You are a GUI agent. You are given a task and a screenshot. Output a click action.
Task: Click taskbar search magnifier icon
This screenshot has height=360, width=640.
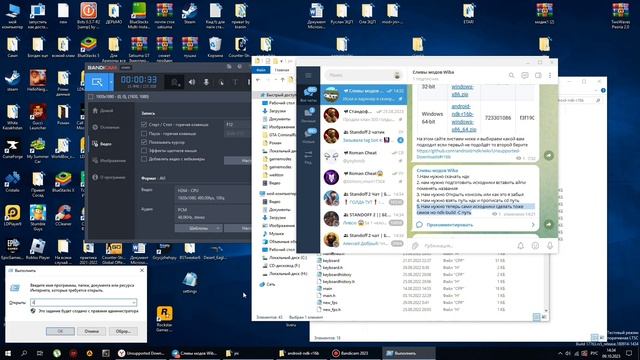pyautogui.click(x=24, y=353)
